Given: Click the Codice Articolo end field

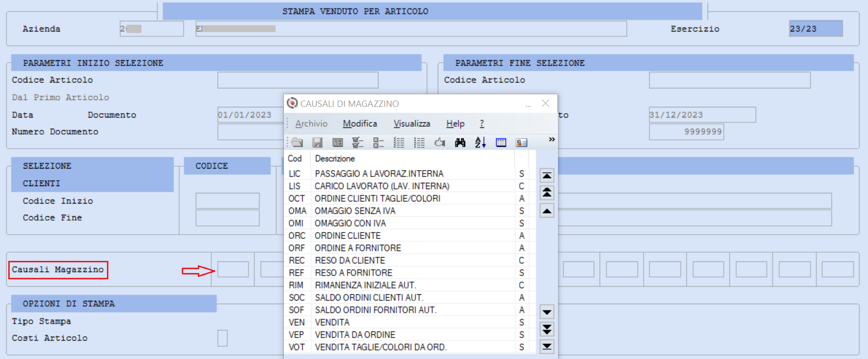Looking at the screenshot, I should click(729, 80).
